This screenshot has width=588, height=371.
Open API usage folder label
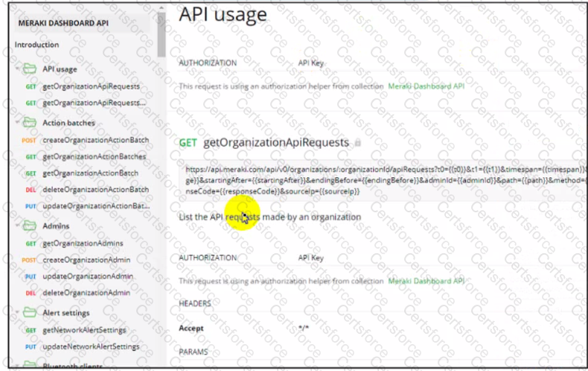[60, 69]
